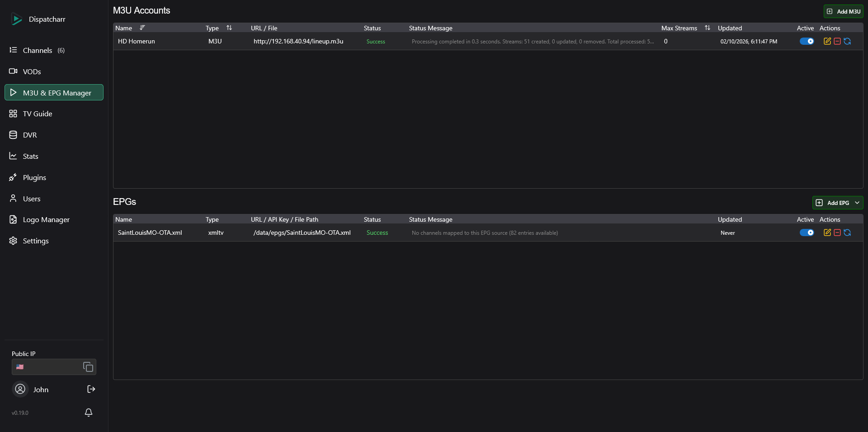Copy the public IP address

88,367
